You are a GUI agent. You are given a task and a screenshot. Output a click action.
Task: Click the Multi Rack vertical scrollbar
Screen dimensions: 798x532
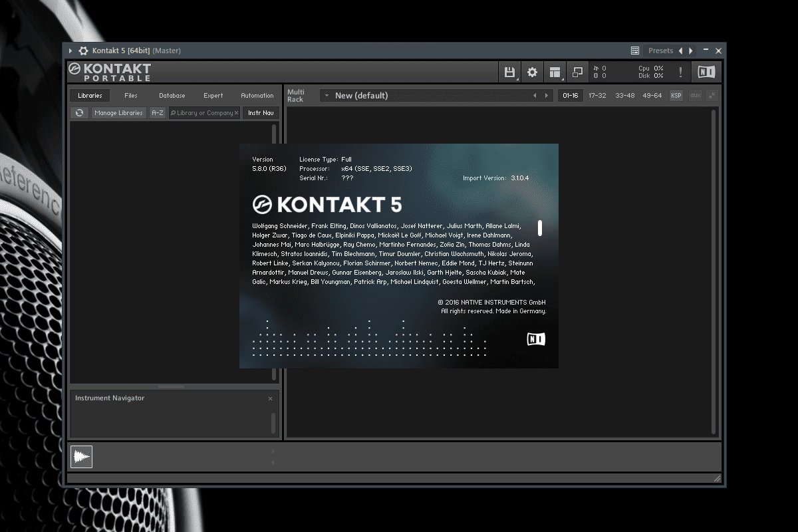point(715,271)
